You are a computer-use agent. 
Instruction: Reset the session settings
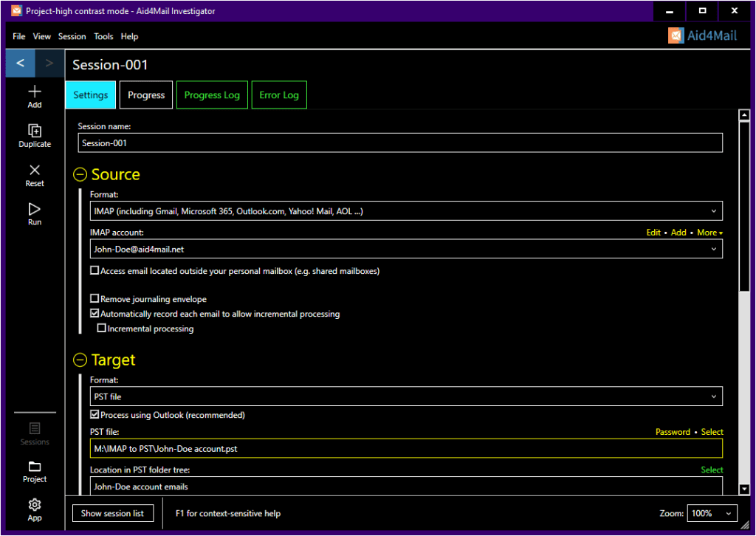point(35,175)
